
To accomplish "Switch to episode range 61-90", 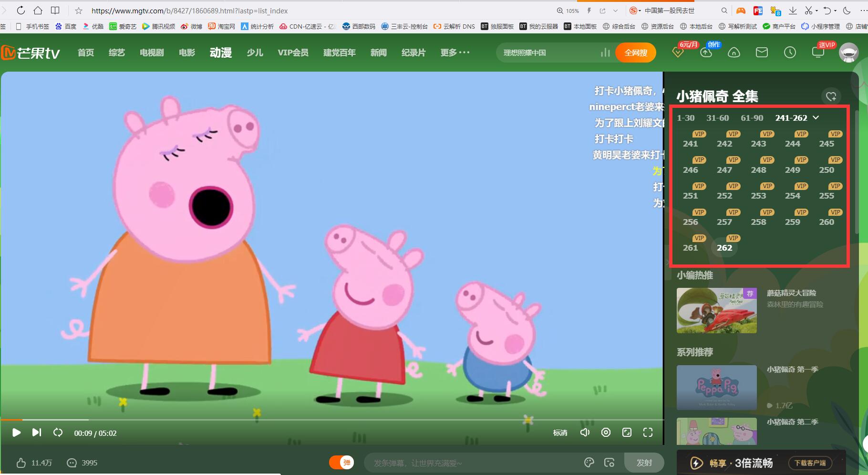I will coord(752,118).
